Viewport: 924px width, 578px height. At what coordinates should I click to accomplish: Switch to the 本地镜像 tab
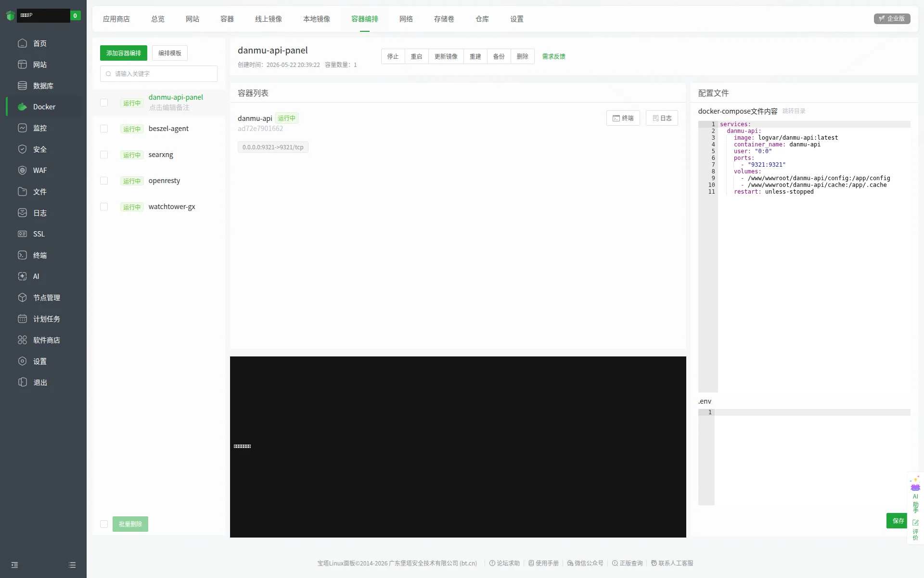point(317,19)
